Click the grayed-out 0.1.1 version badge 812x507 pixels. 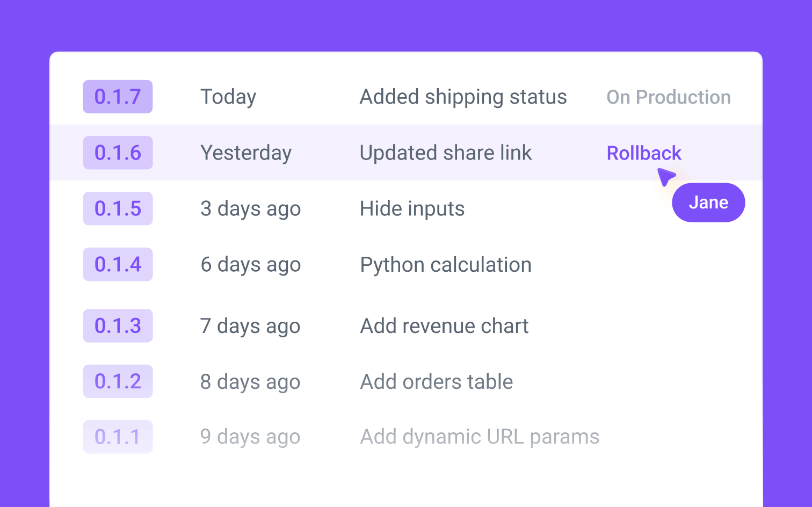pos(118,437)
